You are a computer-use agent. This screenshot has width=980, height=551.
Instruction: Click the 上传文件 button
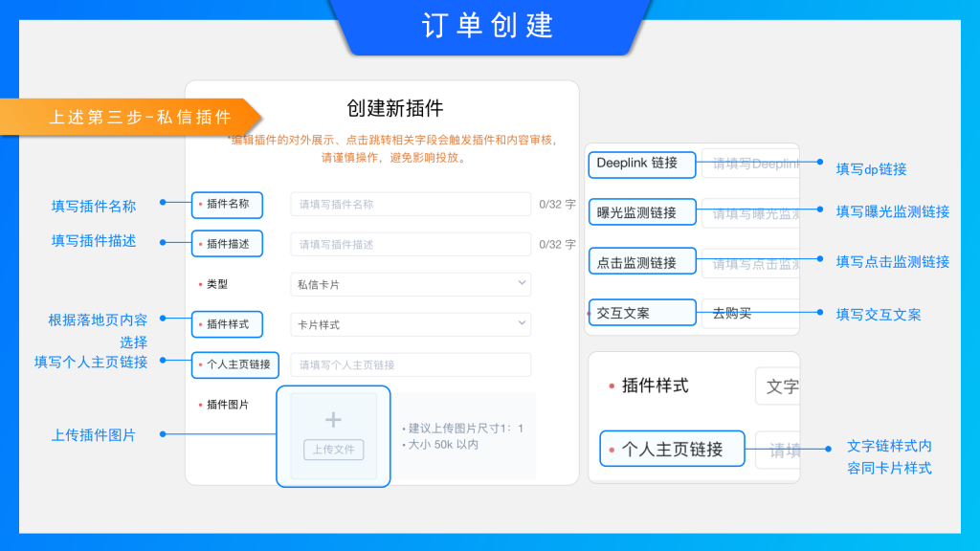(333, 450)
